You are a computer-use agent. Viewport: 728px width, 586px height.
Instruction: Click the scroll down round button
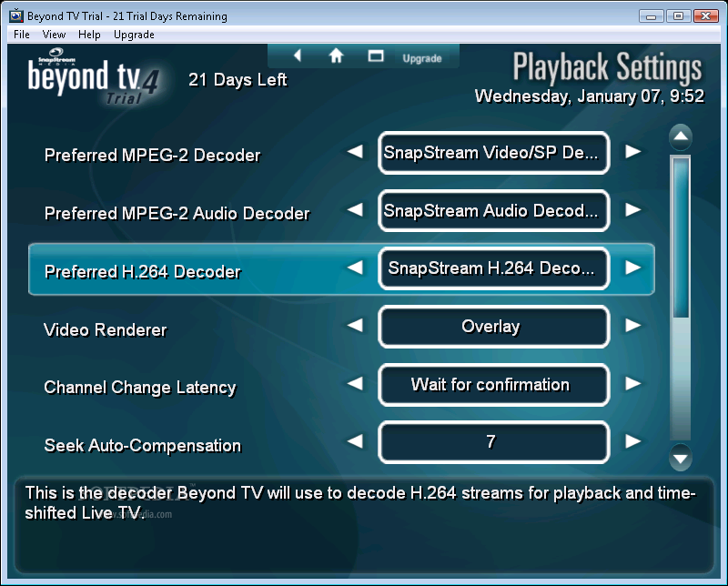pyautogui.click(x=681, y=459)
